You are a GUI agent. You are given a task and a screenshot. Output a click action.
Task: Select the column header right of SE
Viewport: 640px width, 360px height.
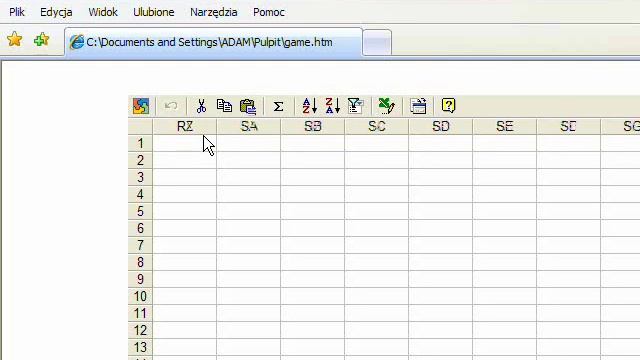coord(569,127)
